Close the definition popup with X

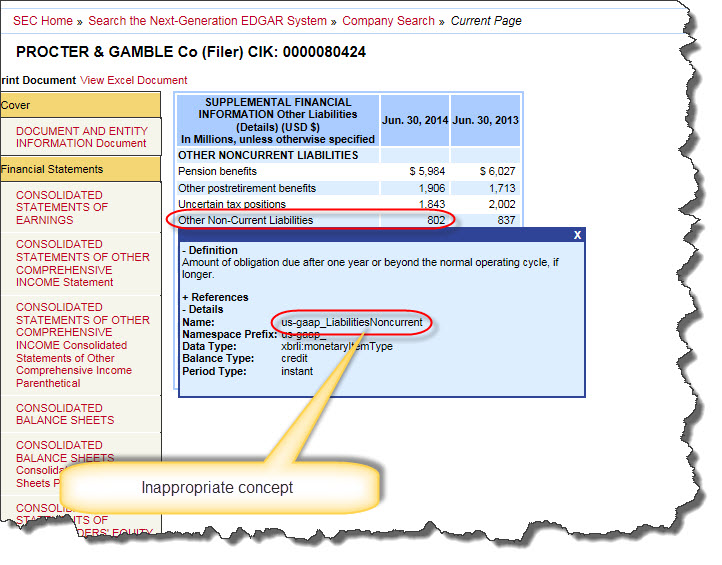(577, 235)
